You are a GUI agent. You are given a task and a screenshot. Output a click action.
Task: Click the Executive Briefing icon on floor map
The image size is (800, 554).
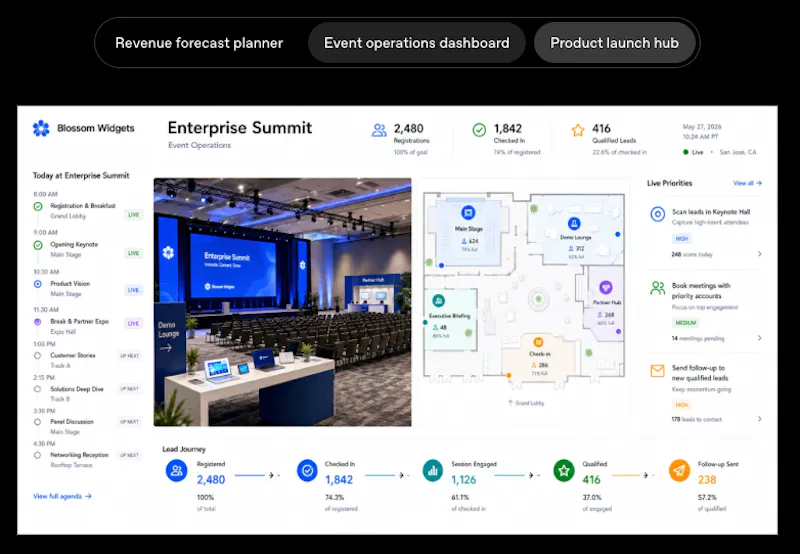(438, 300)
